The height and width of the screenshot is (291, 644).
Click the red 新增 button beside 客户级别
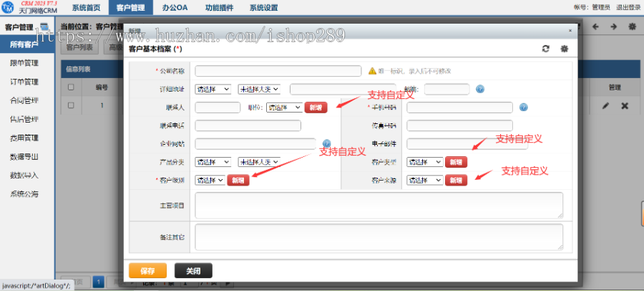click(238, 181)
